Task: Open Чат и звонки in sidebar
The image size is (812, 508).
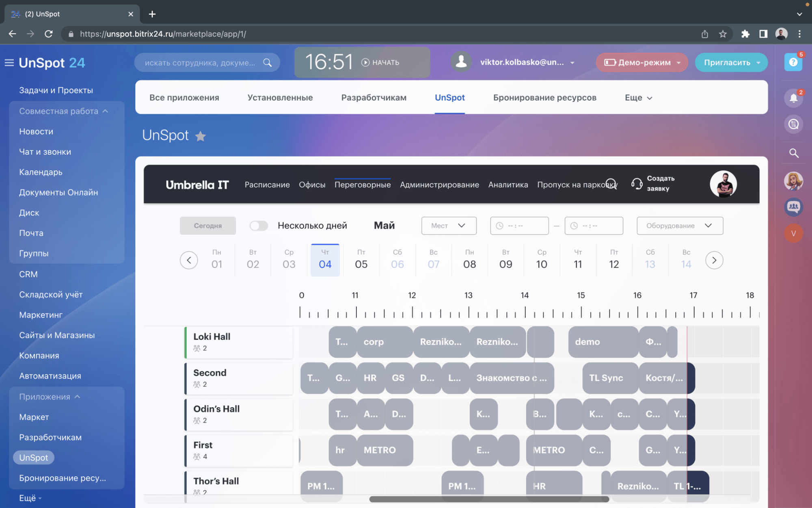Action: 45,152
